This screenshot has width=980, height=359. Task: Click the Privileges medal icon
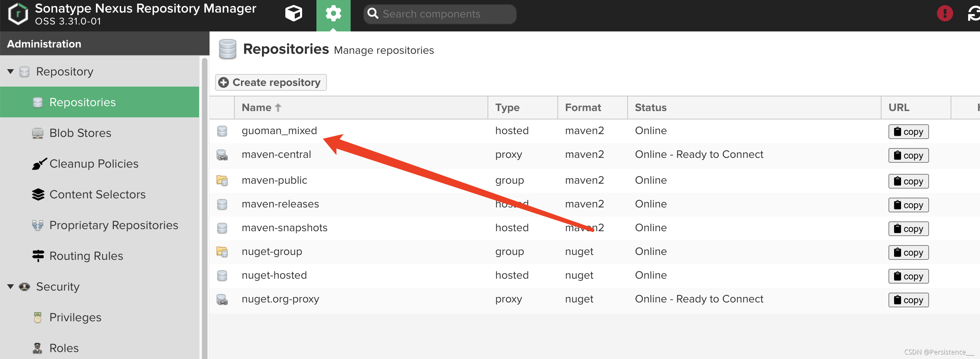37,317
